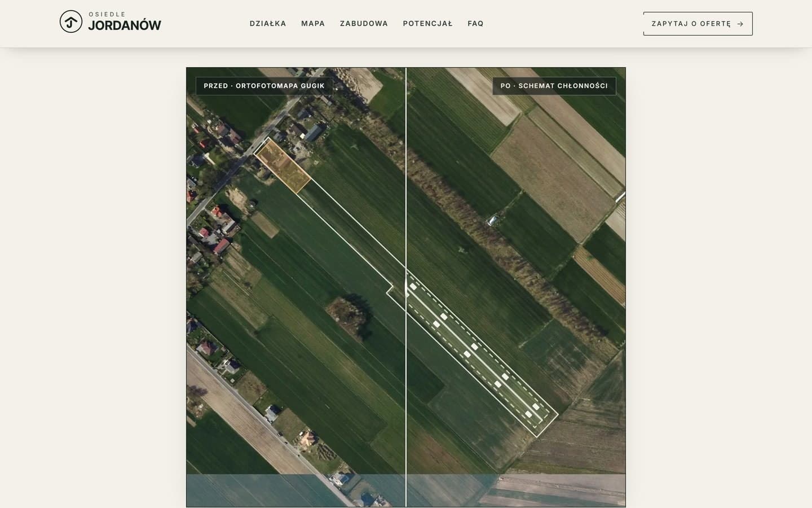Screen dimensions: 812x508
Task: Click the before/after comparison divider handle
Action: click(x=406, y=287)
